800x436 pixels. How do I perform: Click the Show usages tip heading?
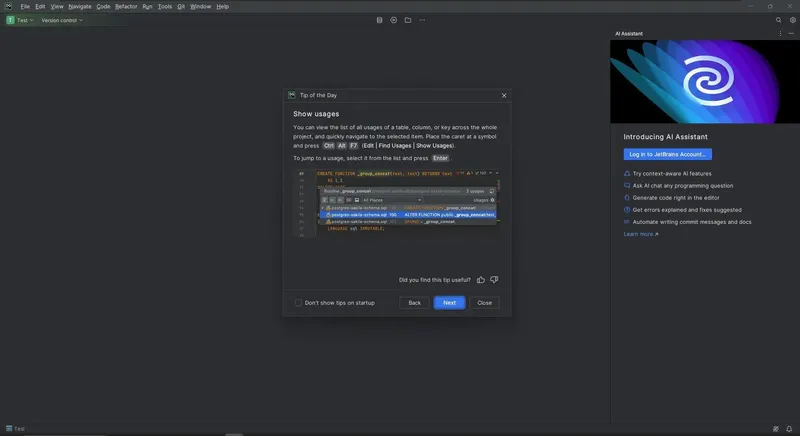tap(316, 114)
